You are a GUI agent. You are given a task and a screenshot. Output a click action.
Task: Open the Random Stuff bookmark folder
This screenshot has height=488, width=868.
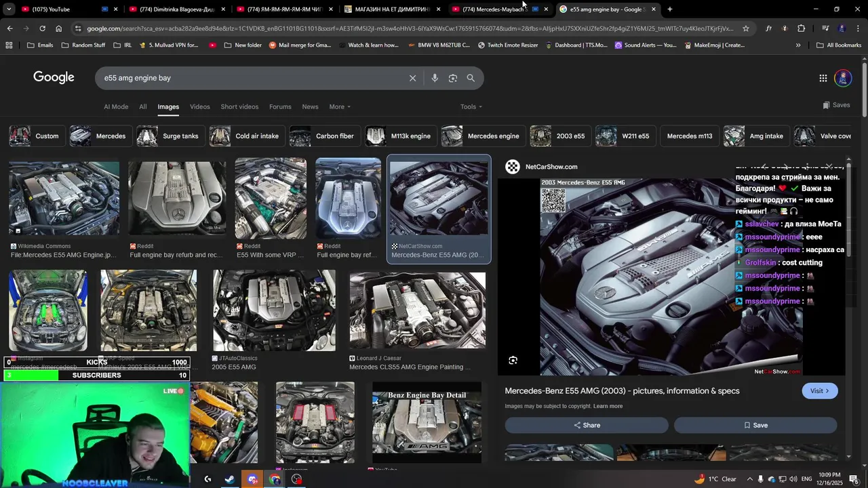(83, 45)
